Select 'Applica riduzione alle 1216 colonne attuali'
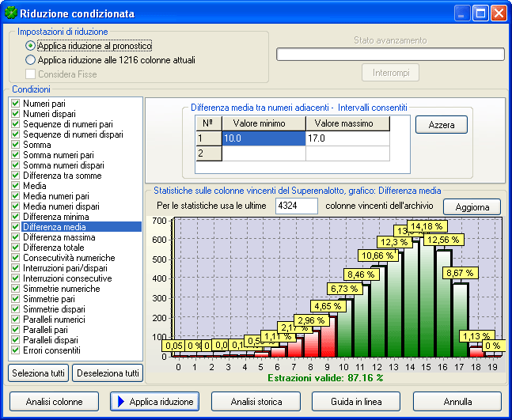512x420 pixels. [x=31, y=59]
